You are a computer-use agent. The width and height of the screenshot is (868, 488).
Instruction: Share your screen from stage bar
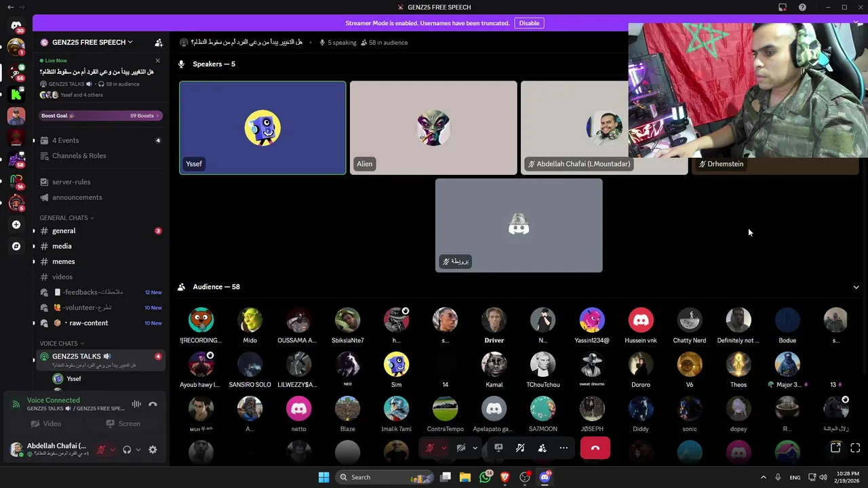click(x=498, y=448)
